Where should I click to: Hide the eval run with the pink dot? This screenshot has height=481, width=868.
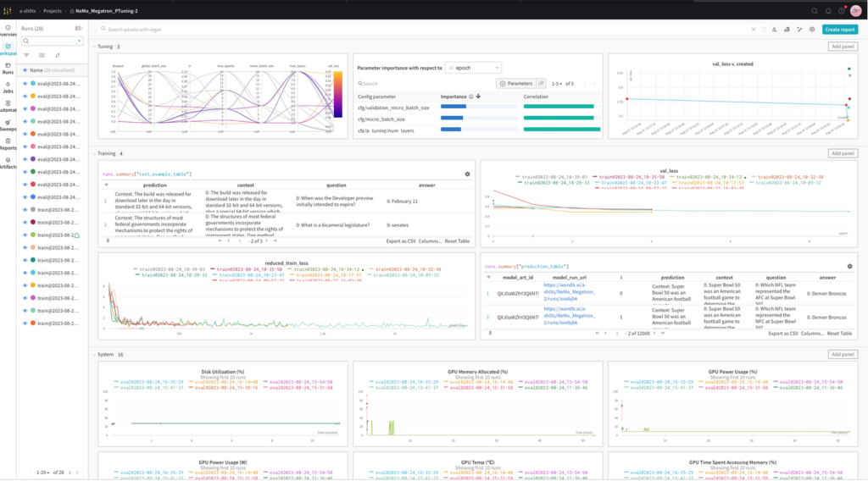25,147
